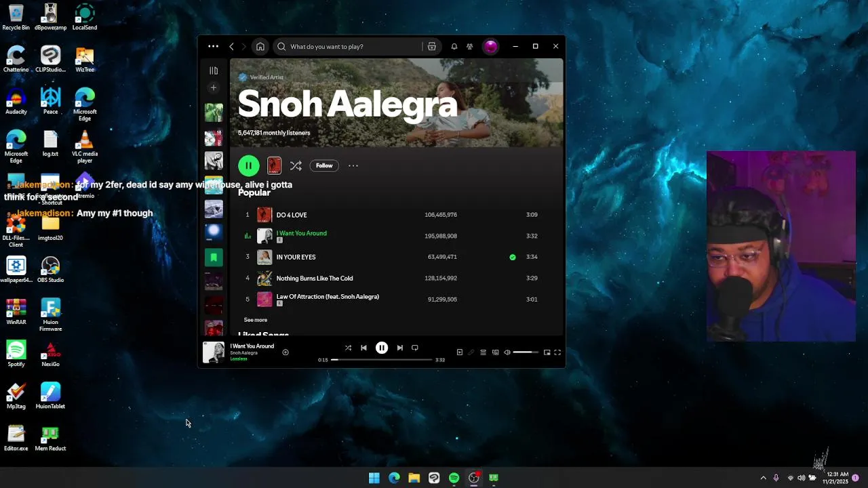Image resolution: width=868 pixels, height=488 pixels.
Task: Follow Snoh Aalegra
Action: [x=324, y=165]
